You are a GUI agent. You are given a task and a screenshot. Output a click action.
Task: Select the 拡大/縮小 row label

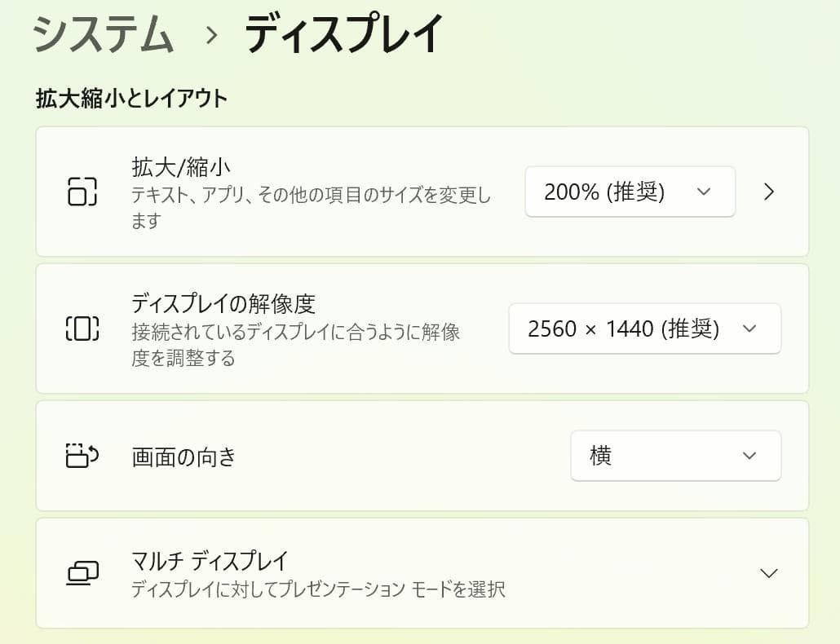click(181, 167)
